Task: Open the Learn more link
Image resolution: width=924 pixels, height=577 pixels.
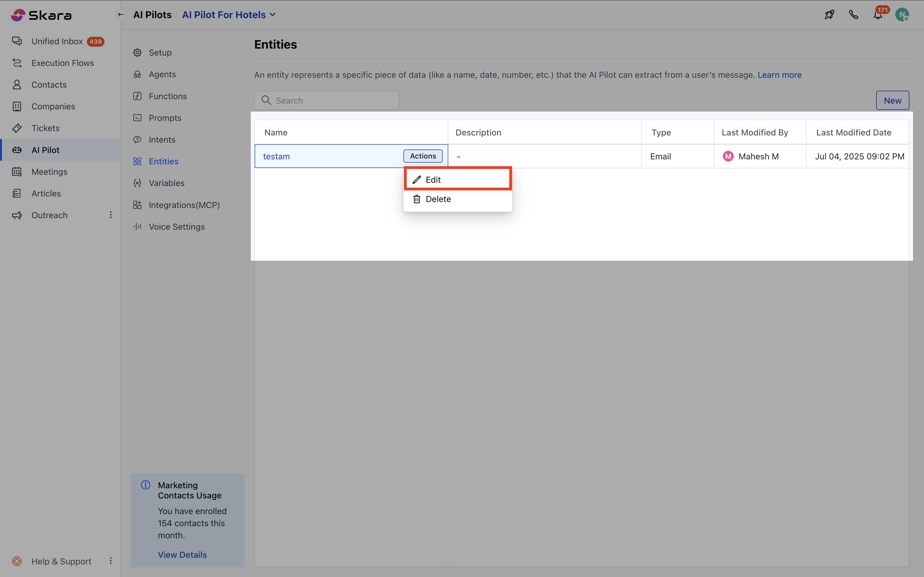Action: click(779, 75)
